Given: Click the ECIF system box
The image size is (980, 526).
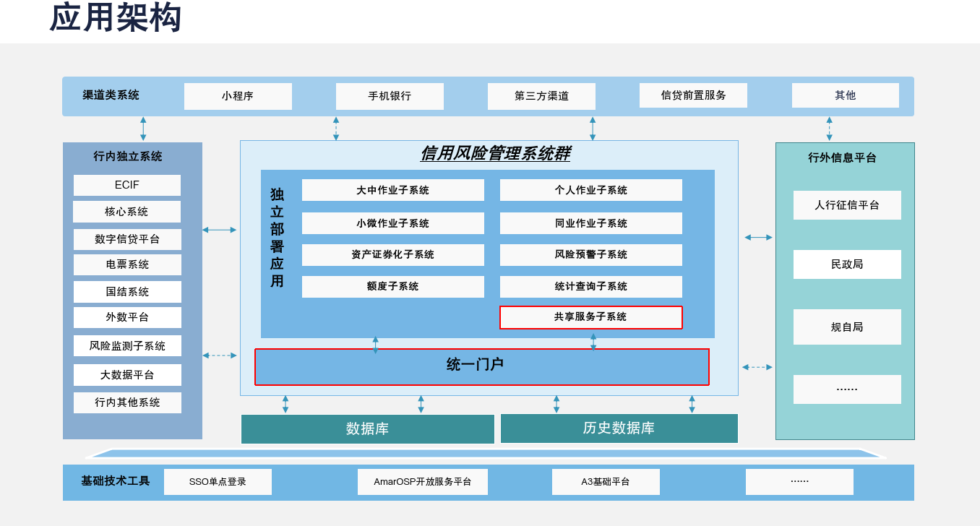Looking at the screenshot, I should 127,185.
